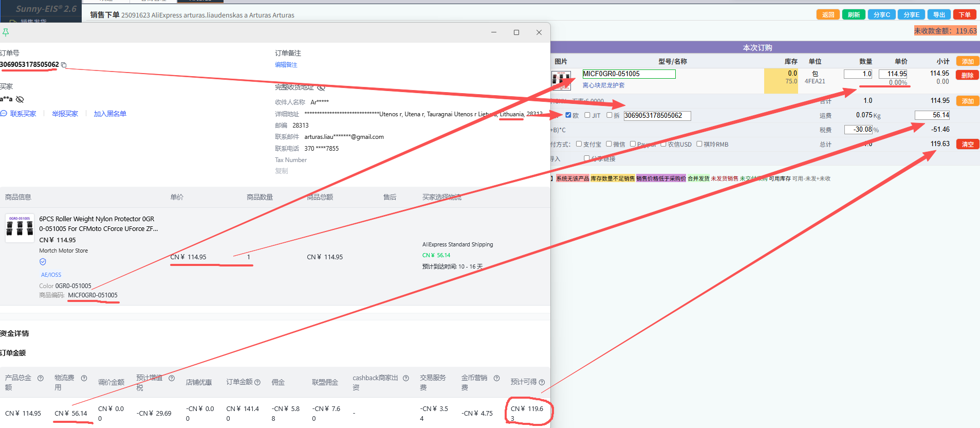Open the help tooltip for 订单金额
Viewport: 980px width, 428px height.
(257, 382)
